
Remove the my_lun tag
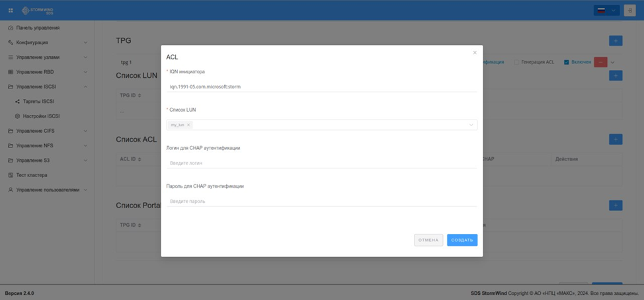pos(188,125)
